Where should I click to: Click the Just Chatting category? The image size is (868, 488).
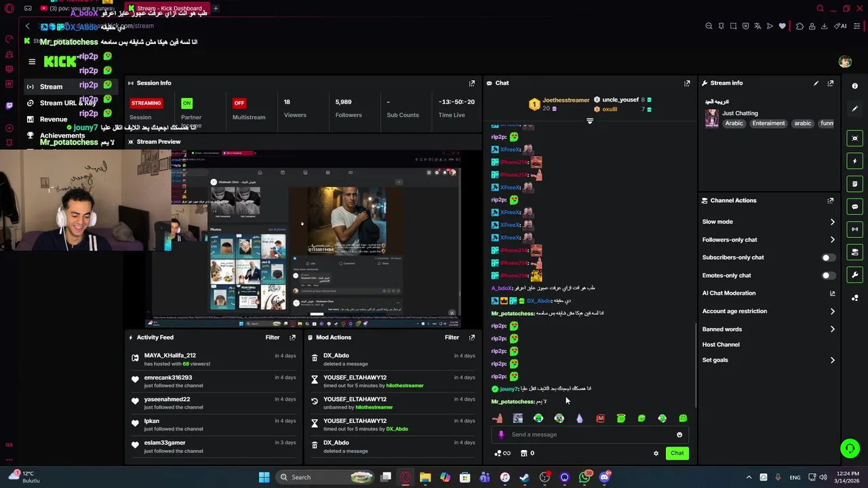click(740, 114)
